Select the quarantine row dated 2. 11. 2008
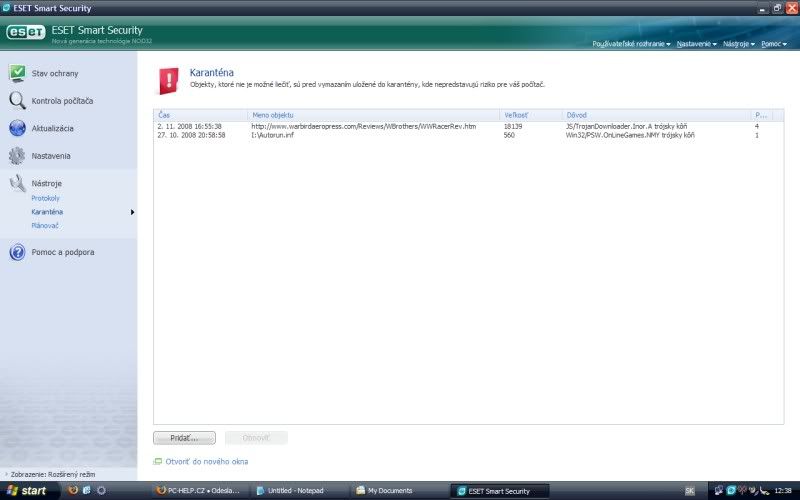Screen dimensions: 800x500 (468, 126)
